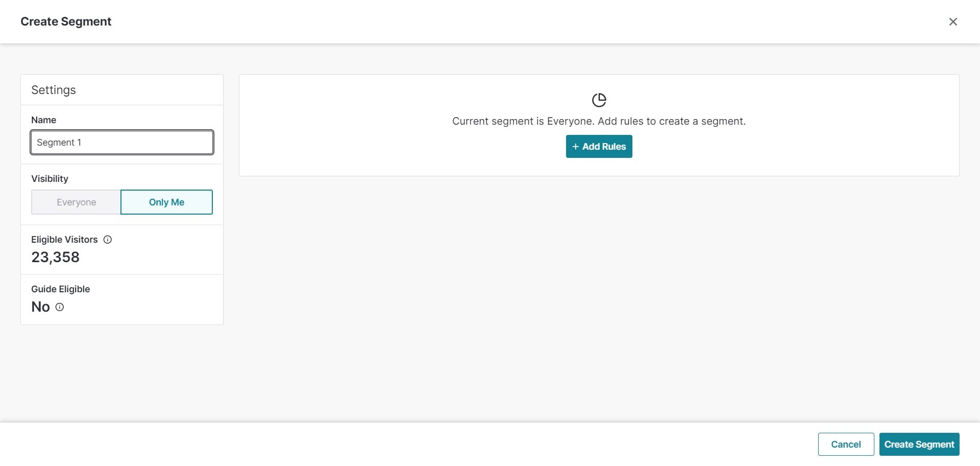
Task: Click the 23,358 visitor count
Action: (x=56, y=257)
